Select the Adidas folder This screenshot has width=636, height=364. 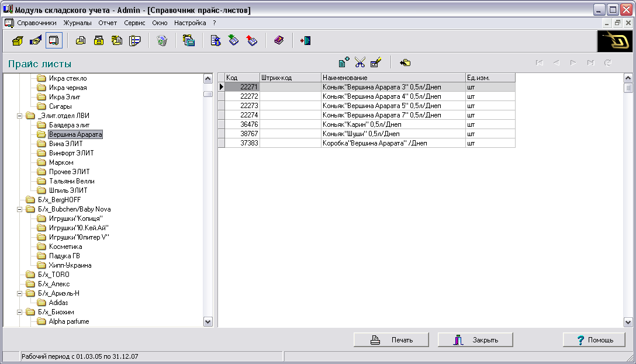58,303
